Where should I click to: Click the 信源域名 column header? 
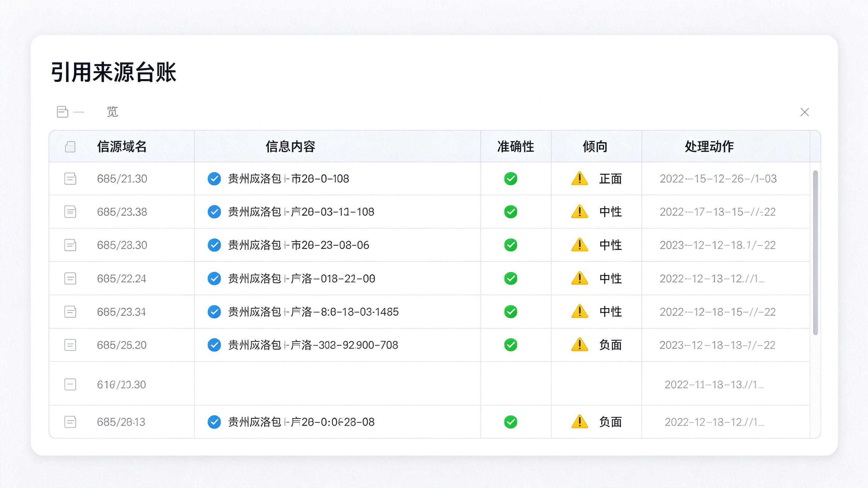(122, 146)
